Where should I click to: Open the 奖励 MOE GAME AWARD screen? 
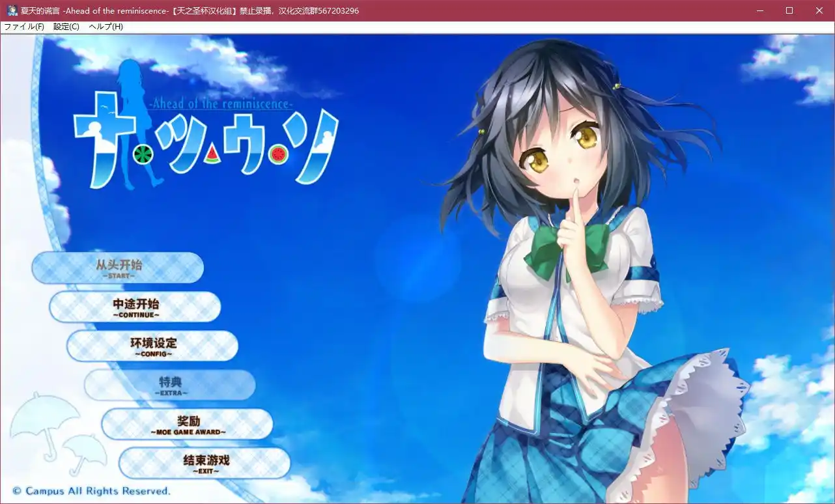point(186,424)
